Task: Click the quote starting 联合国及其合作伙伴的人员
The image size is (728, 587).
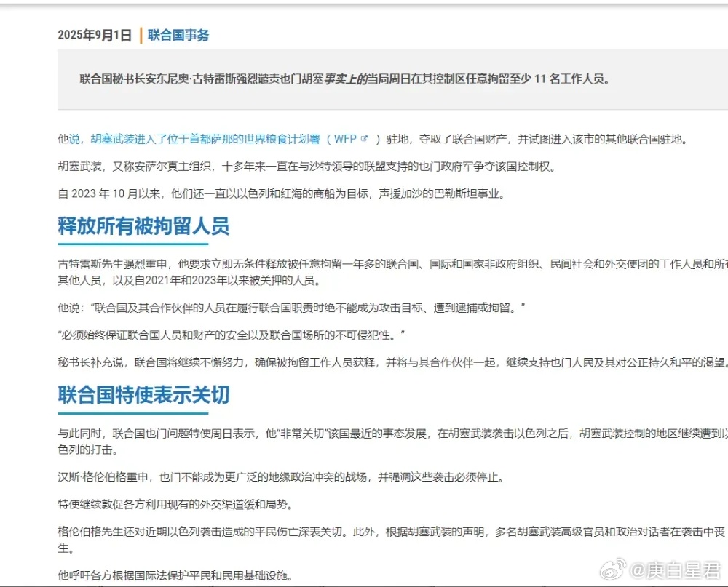Action: pos(291,308)
